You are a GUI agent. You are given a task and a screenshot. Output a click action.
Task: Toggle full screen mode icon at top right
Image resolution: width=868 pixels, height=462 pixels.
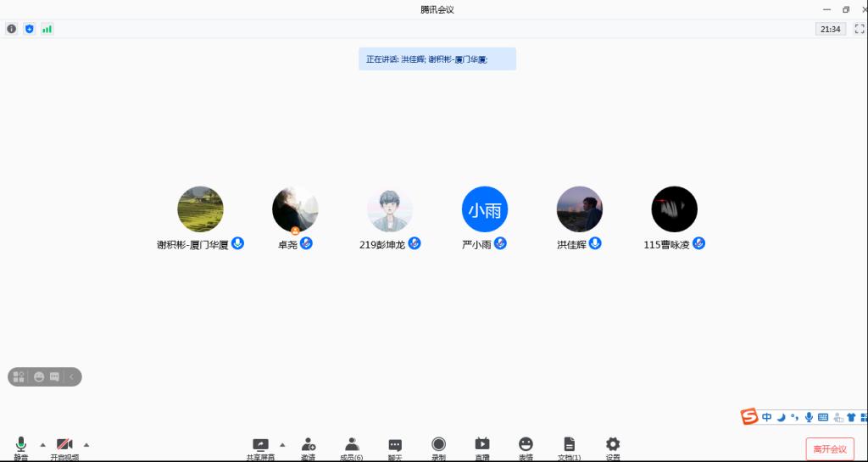click(859, 29)
